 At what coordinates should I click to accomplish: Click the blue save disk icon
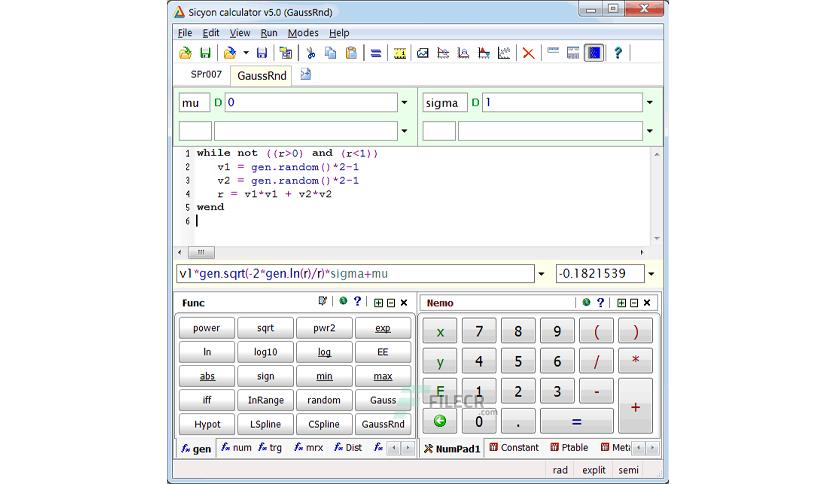pyautogui.click(x=261, y=53)
